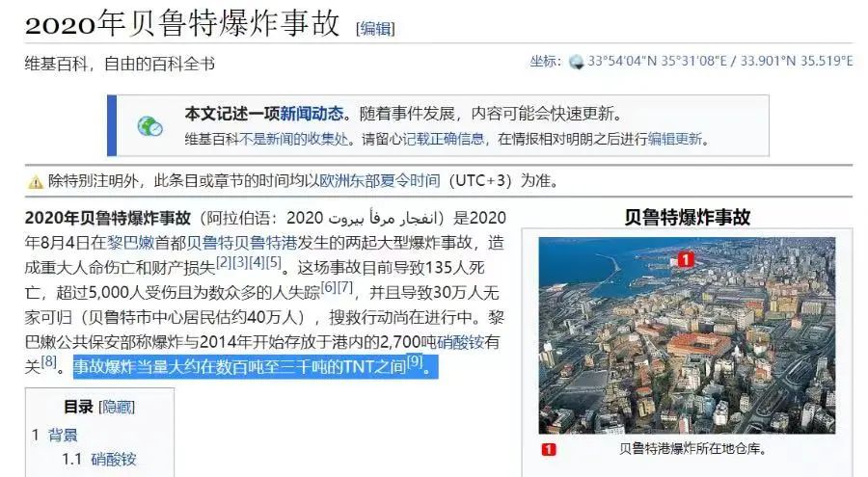Image resolution: width=868 pixels, height=477 pixels.
Task: Collapse contents with 隐藏 toggle
Action: point(117,408)
